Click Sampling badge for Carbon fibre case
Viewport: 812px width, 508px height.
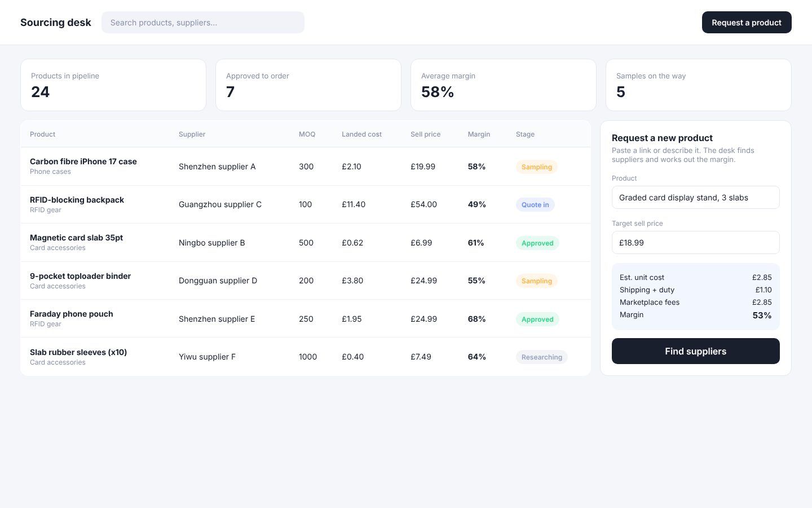536,167
